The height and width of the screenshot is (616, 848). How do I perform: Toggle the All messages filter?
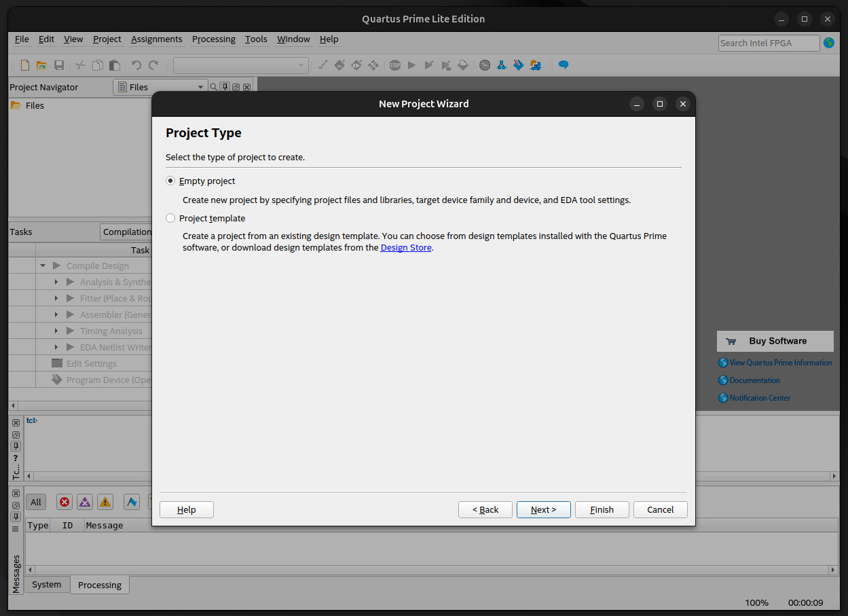tap(36, 502)
